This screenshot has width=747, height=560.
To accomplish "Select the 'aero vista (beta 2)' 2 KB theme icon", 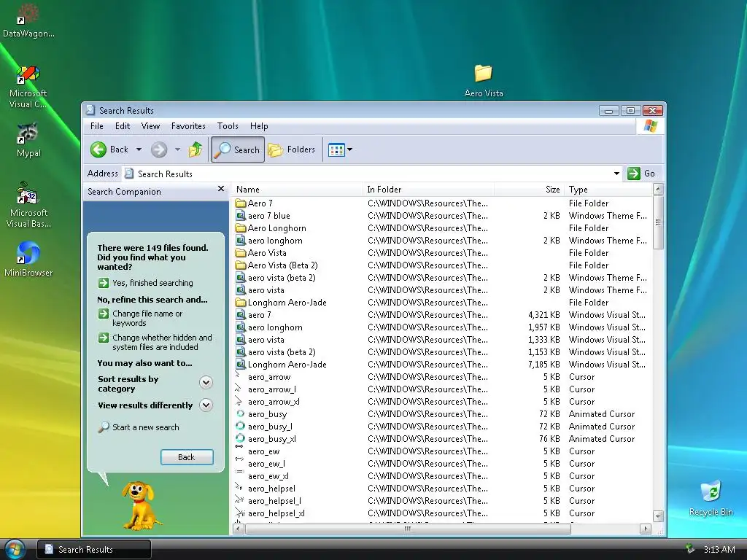I will click(x=241, y=278).
